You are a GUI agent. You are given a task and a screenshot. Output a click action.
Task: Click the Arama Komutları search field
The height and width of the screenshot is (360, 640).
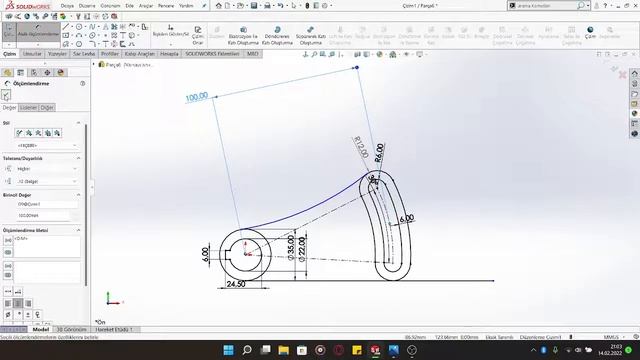click(x=545, y=6)
